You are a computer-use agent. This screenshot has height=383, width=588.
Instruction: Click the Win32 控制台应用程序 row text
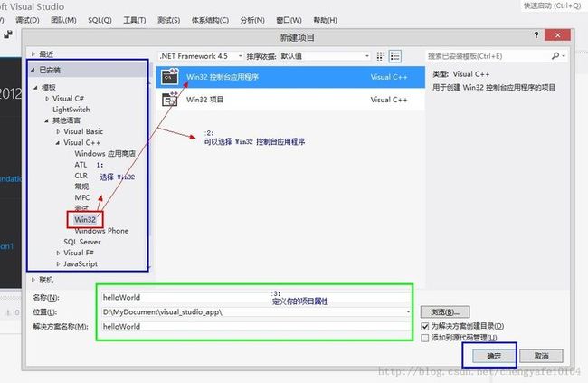pos(223,77)
